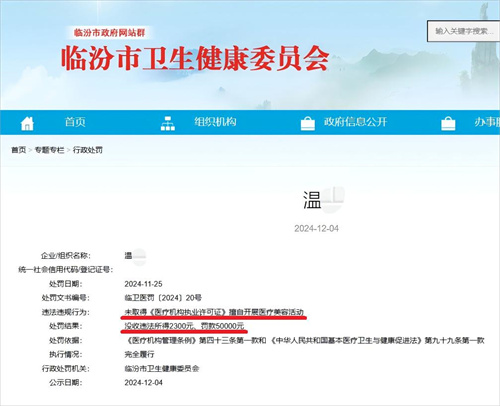Click the penalty date 2024-11-25
Viewport: 500px width, 406px height.
coord(143,284)
